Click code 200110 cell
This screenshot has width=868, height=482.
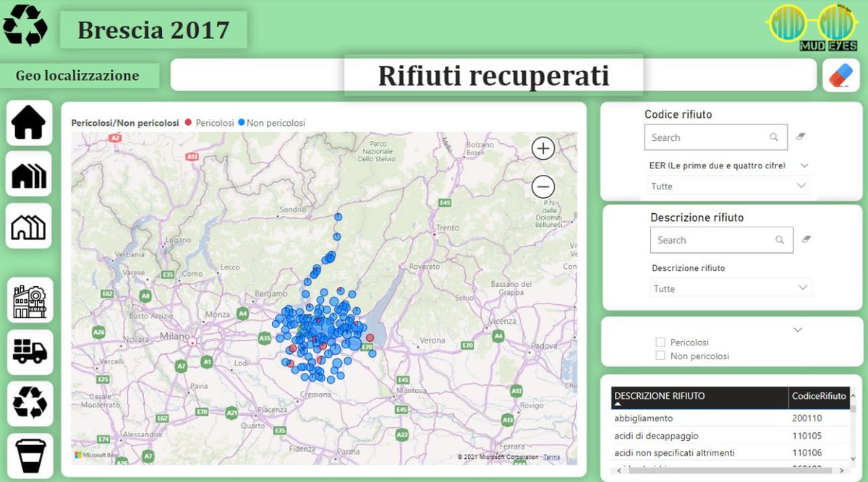point(807,418)
